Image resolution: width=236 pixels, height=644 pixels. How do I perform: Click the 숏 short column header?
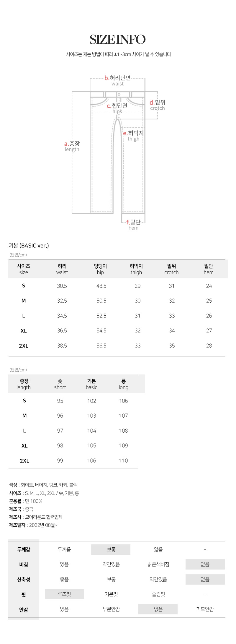coord(60,384)
